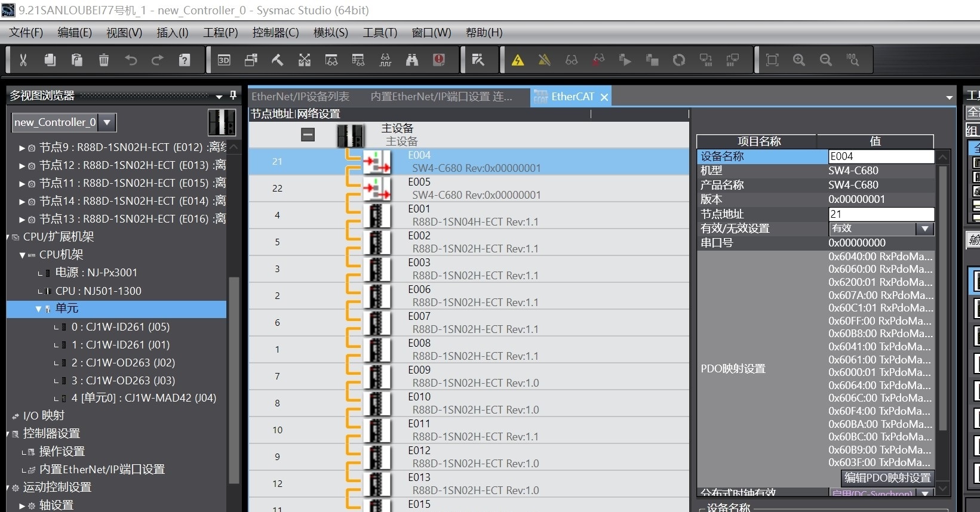Screen dimensions: 980x512
Task: Select CPU : NJ501-1300 tree item
Action: coord(99,291)
